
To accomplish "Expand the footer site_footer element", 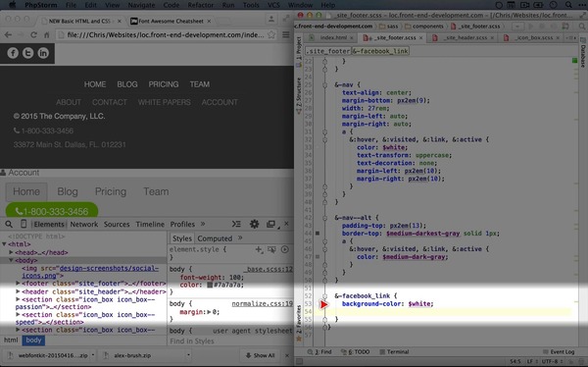I will 18,284.
